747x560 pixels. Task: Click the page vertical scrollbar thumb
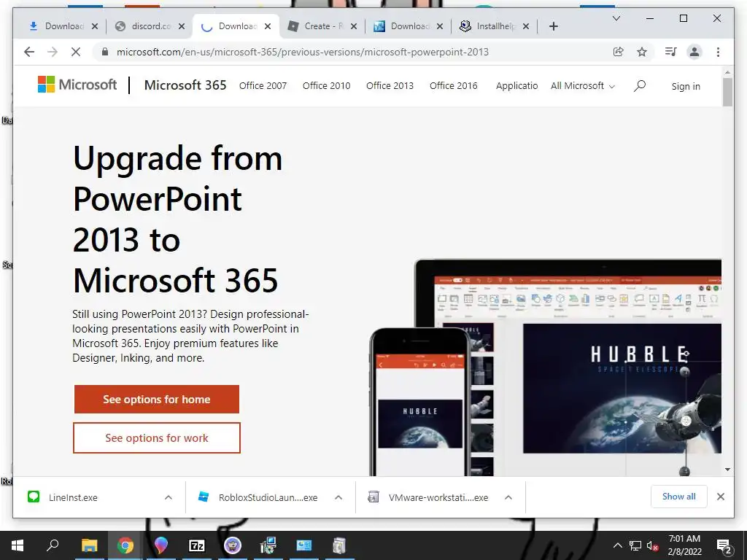pyautogui.click(x=727, y=92)
